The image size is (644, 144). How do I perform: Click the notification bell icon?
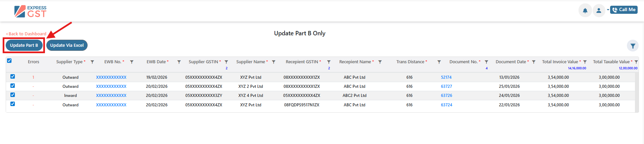click(x=585, y=10)
